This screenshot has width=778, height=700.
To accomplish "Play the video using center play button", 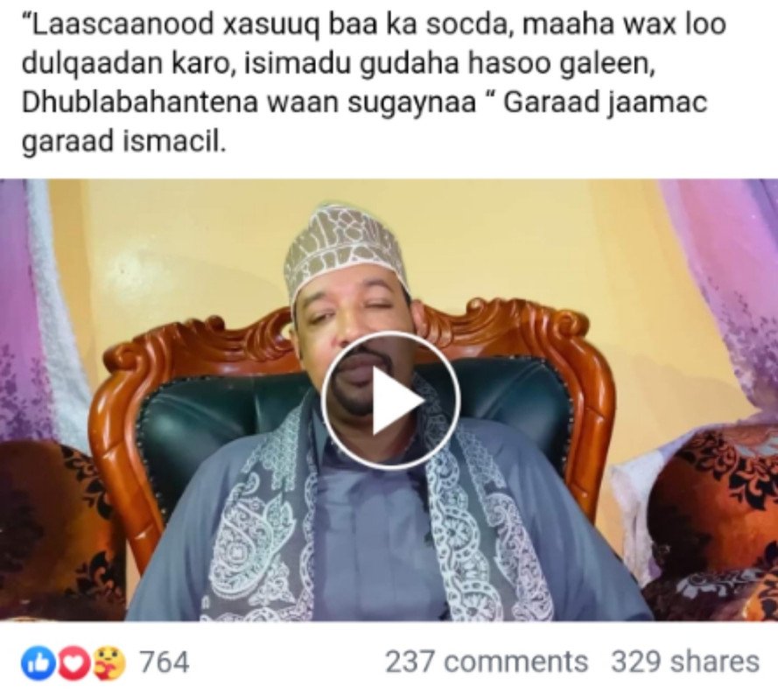I will tap(390, 400).
